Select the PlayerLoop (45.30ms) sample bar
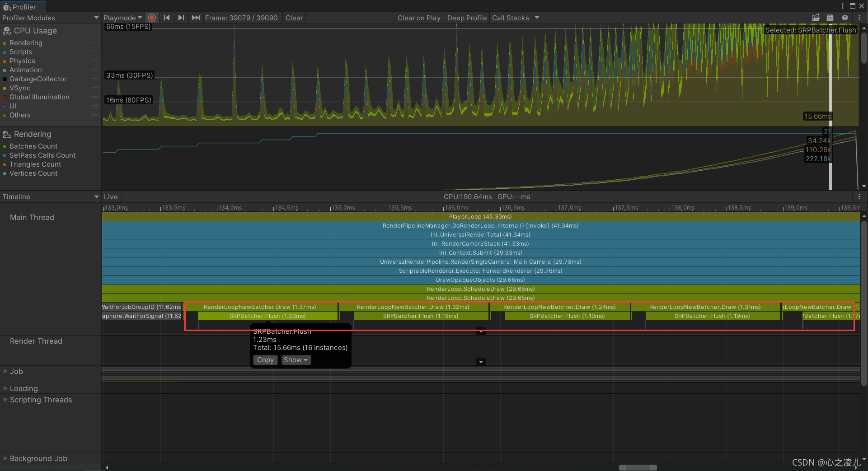 (x=481, y=217)
